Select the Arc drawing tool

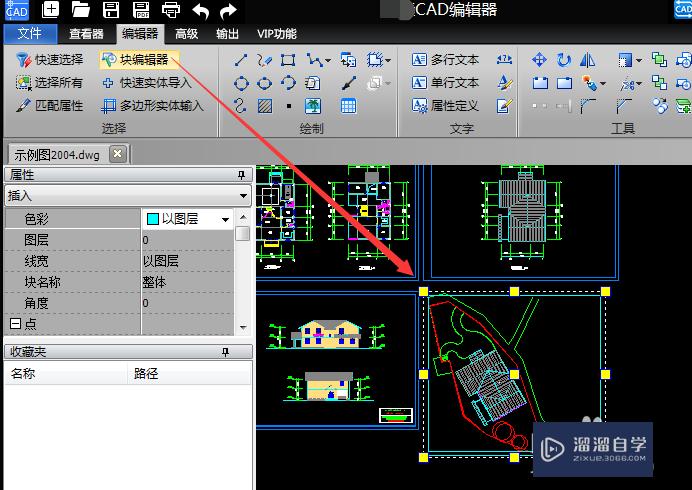click(288, 83)
